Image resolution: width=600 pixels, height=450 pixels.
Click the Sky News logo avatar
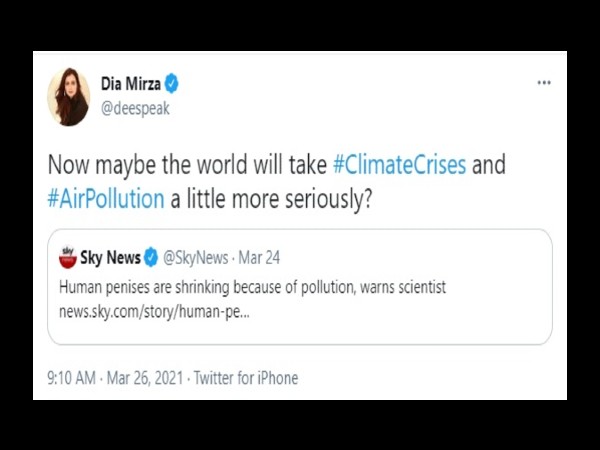69,258
